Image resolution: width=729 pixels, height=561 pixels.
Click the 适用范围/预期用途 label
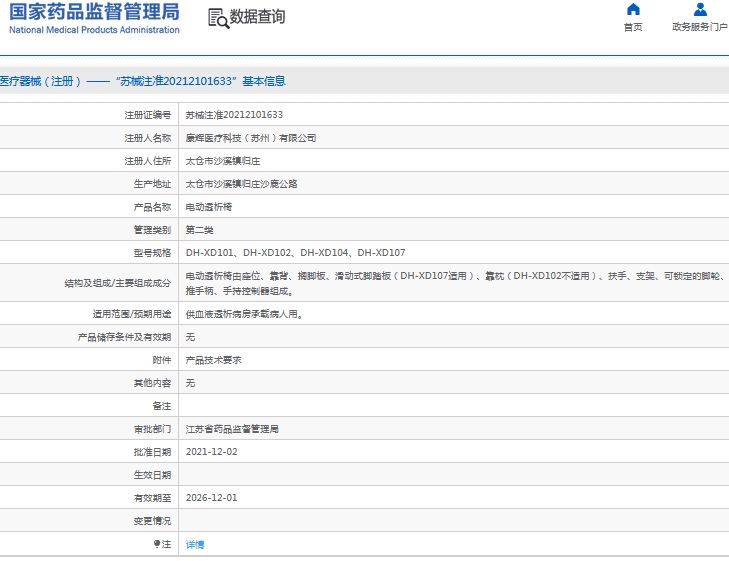(132, 314)
